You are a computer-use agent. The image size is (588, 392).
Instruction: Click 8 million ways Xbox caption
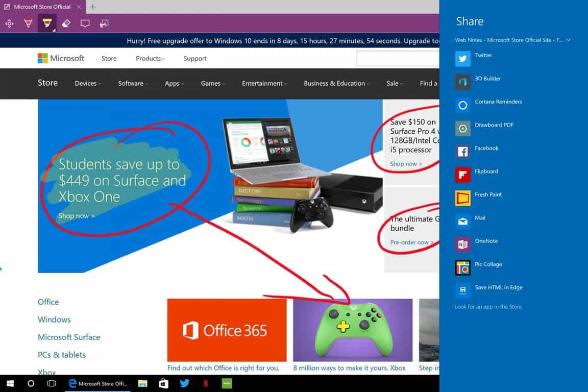[349, 368]
